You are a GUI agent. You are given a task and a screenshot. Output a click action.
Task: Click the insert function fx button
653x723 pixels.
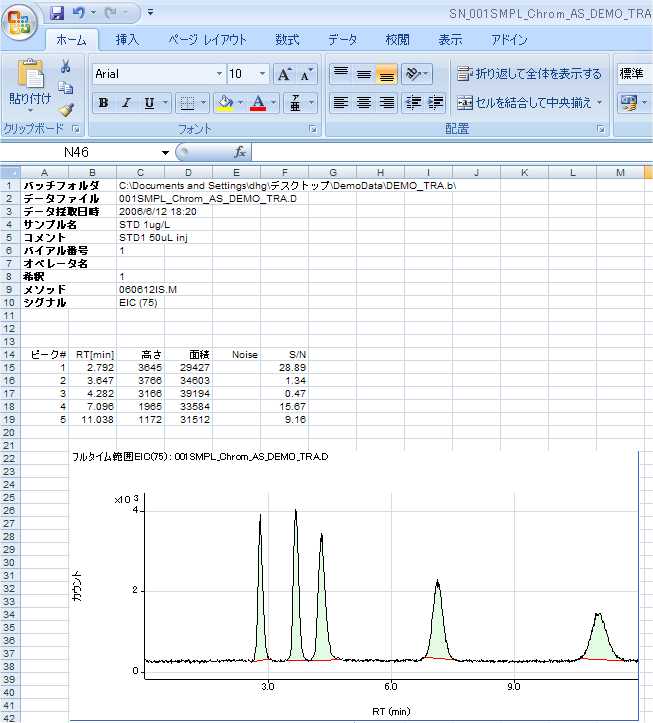tap(240, 152)
